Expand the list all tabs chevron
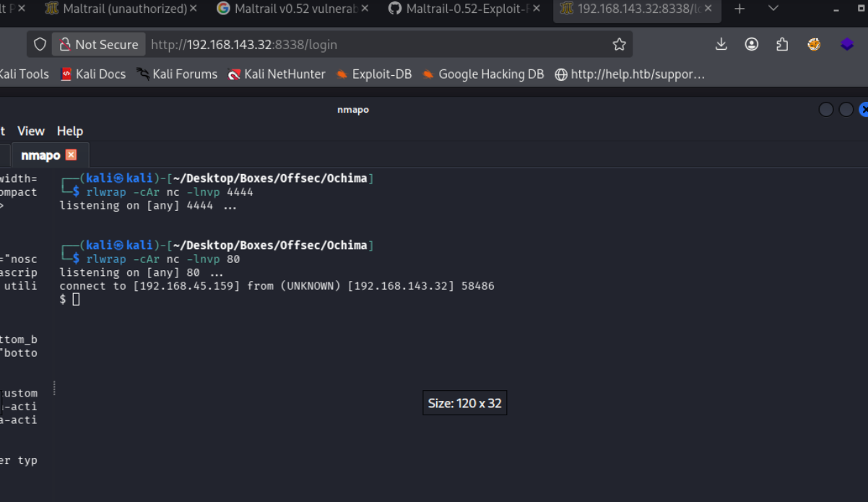 [x=773, y=9]
